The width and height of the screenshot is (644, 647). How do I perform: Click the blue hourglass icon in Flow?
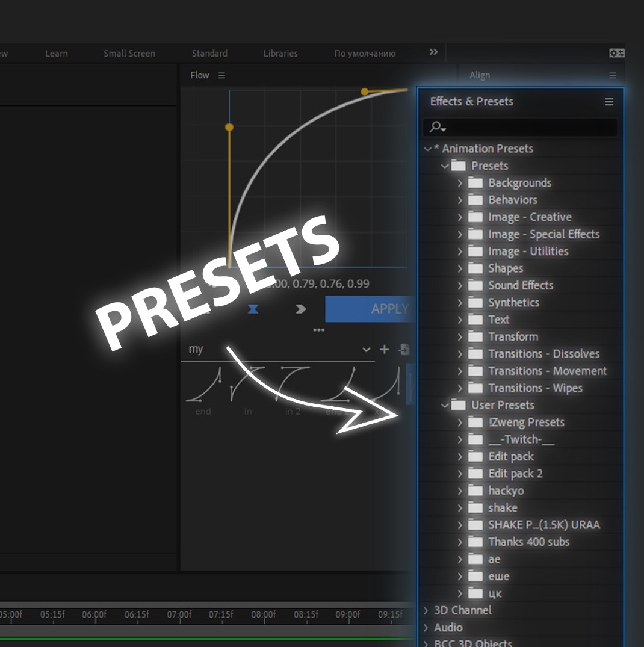point(253,309)
